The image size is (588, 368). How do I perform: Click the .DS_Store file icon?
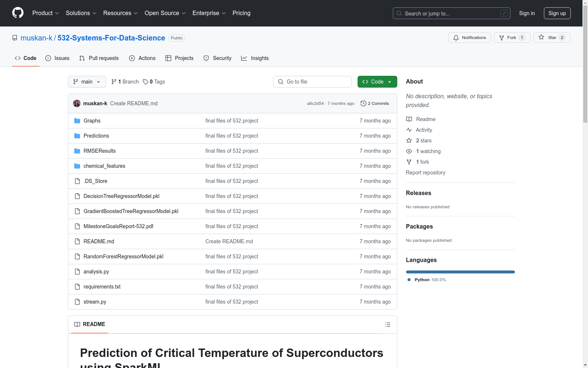pyautogui.click(x=77, y=181)
